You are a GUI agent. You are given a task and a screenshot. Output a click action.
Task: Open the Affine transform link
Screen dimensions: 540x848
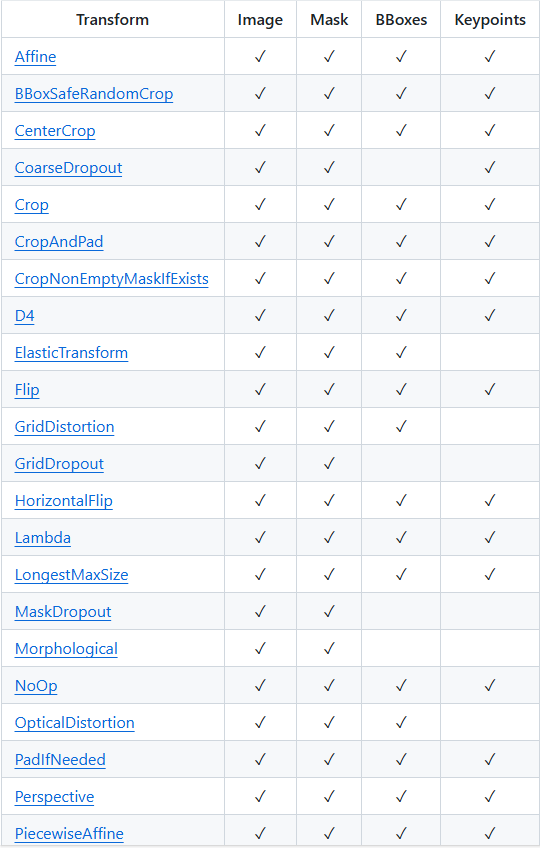click(35, 57)
